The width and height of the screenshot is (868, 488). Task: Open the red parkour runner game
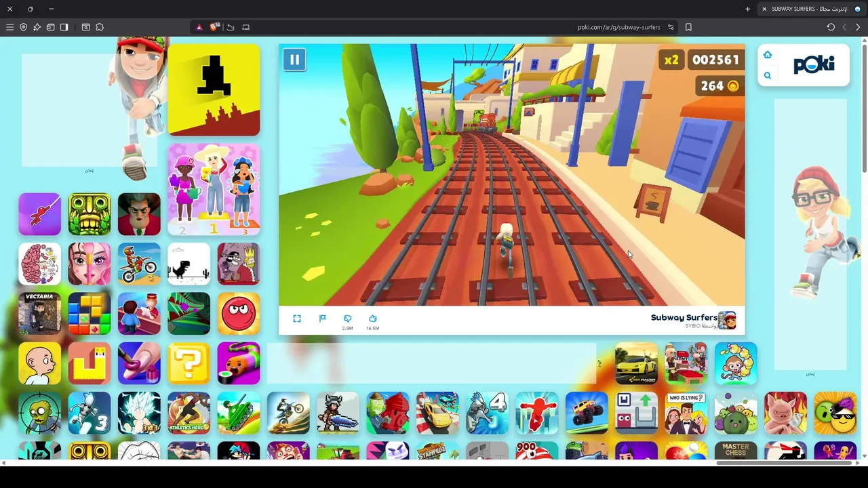point(536,413)
